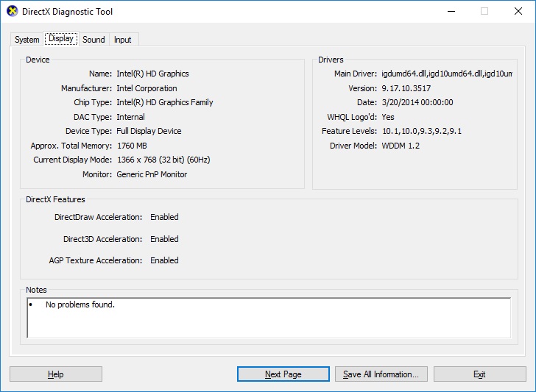Switch to the System tab
The height and width of the screenshot is (392, 536).
(27, 40)
